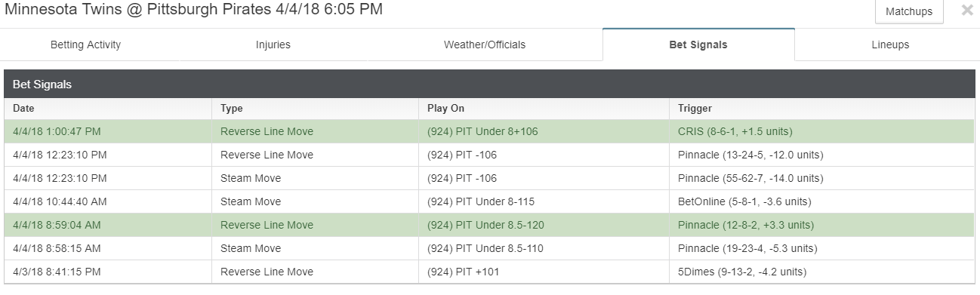Screen dimensions: 980x295
Task: Open the Injuries tab
Action: tap(273, 45)
